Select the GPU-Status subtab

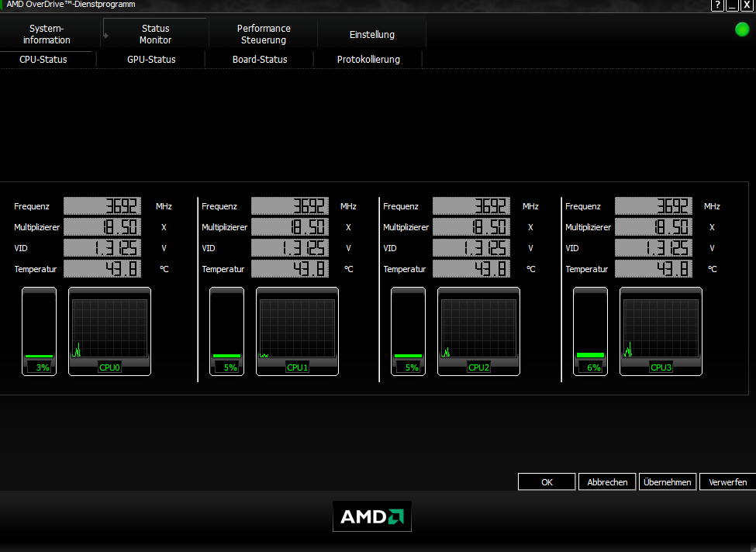tap(151, 59)
